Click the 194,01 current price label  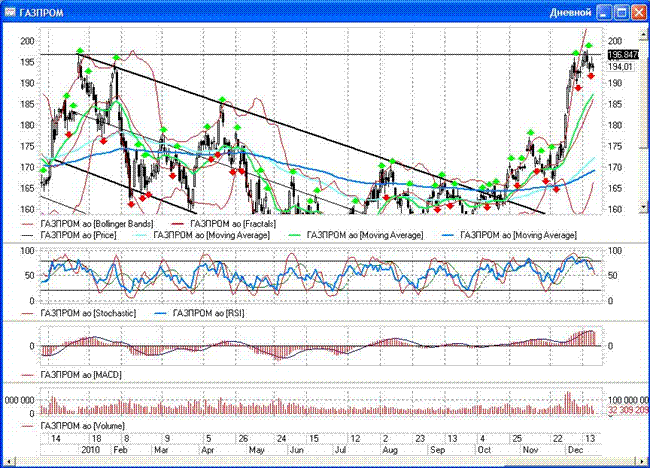coord(621,67)
